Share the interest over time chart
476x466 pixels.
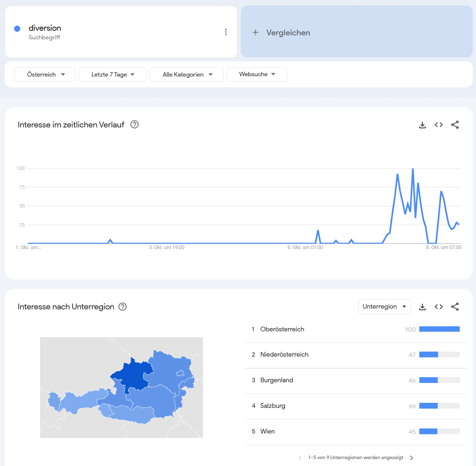(455, 125)
